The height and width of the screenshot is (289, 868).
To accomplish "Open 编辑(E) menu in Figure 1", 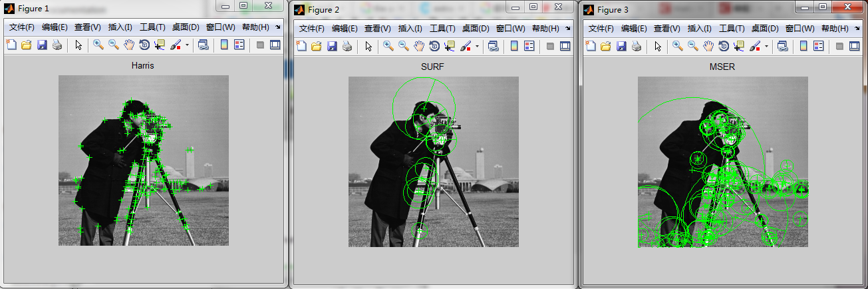I will click(55, 27).
